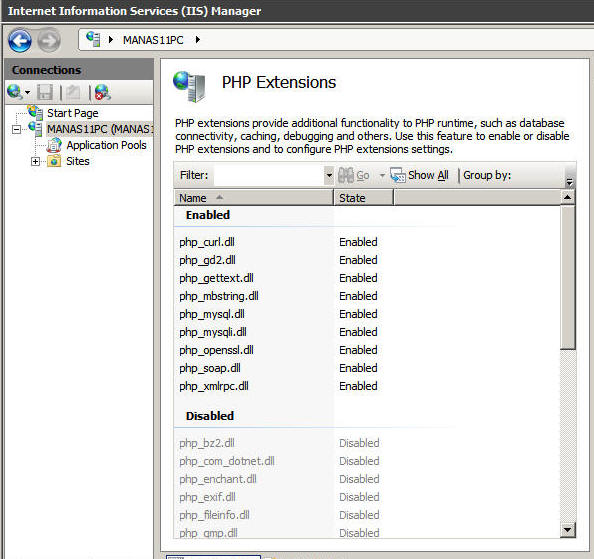The height and width of the screenshot is (559, 594).
Task: Click Enabled state of php_curl.dll
Action: (x=358, y=242)
